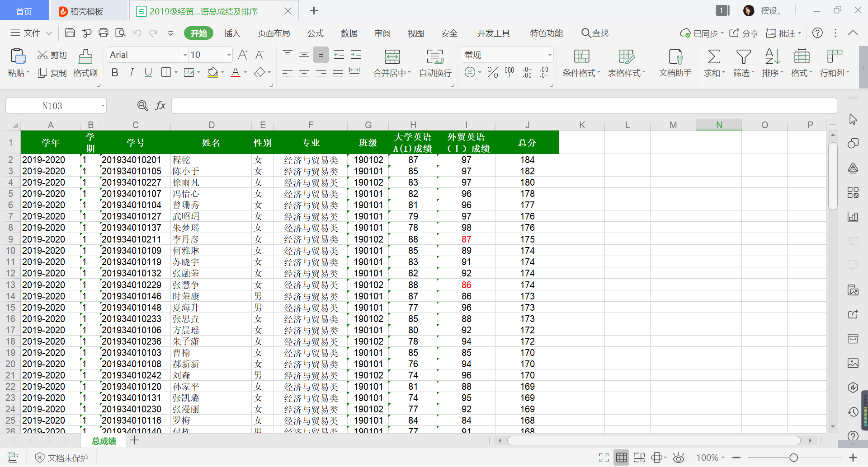The height and width of the screenshot is (467, 868).
Task: Click Share (分享) button
Action: coord(744,33)
